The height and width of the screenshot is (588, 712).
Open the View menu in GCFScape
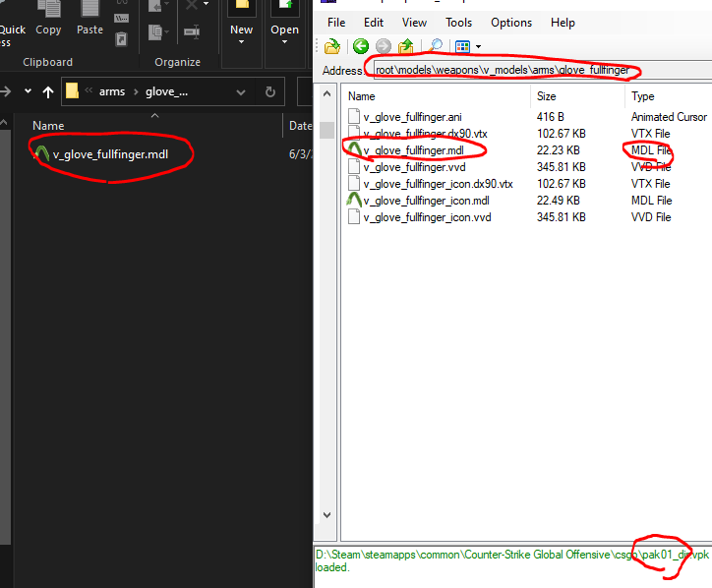414,23
